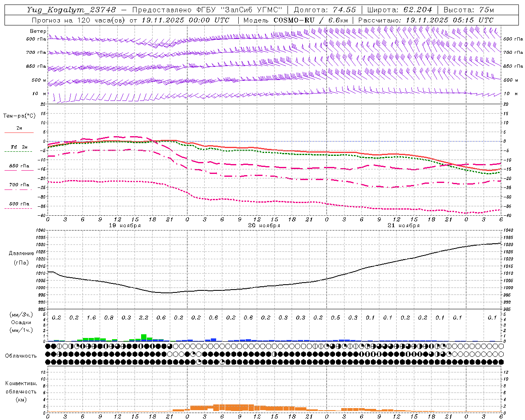Screen dimensions: 525x420
Task: Click the solid red 2м legend line
Action: pyautogui.click(x=19, y=132)
